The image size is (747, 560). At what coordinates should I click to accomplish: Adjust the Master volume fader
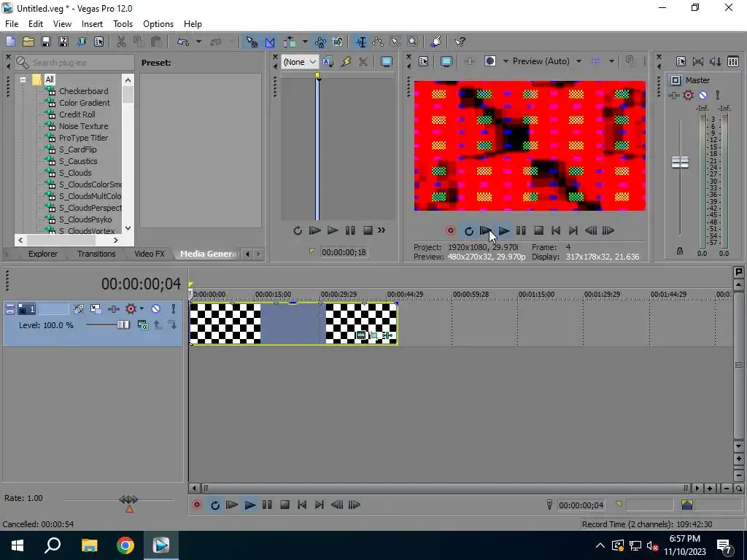point(680,163)
